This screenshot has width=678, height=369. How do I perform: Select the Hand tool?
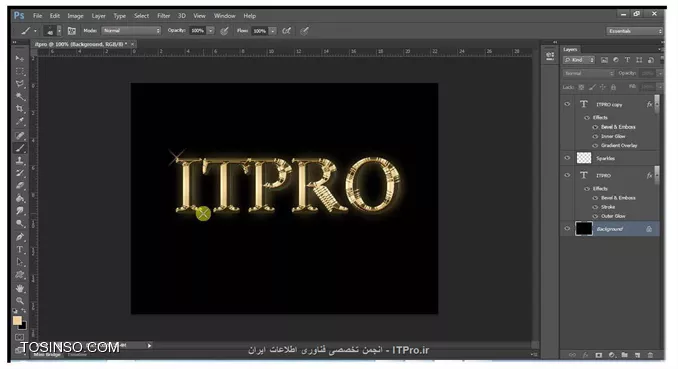tap(20, 288)
